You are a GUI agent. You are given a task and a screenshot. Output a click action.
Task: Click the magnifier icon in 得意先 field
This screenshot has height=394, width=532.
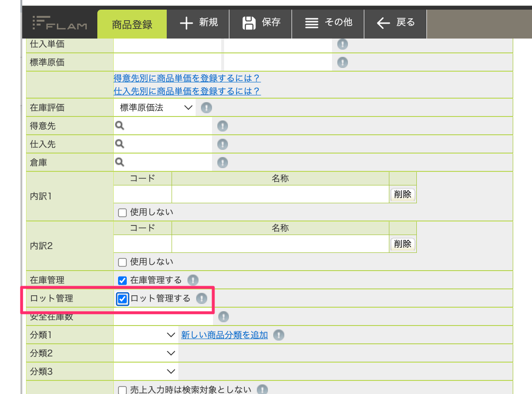pos(120,126)
